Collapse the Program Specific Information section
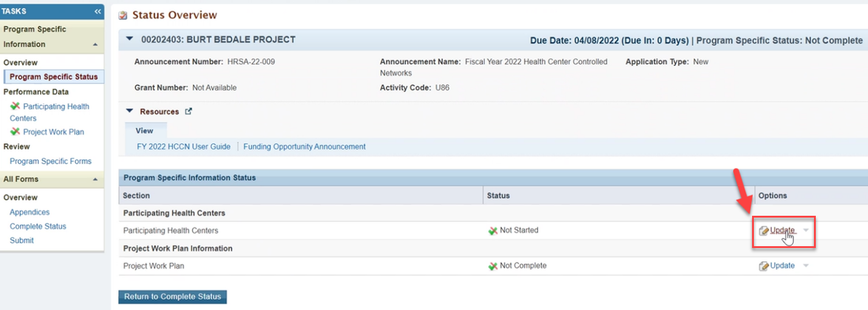868x310 pixels. pos(95,44)
